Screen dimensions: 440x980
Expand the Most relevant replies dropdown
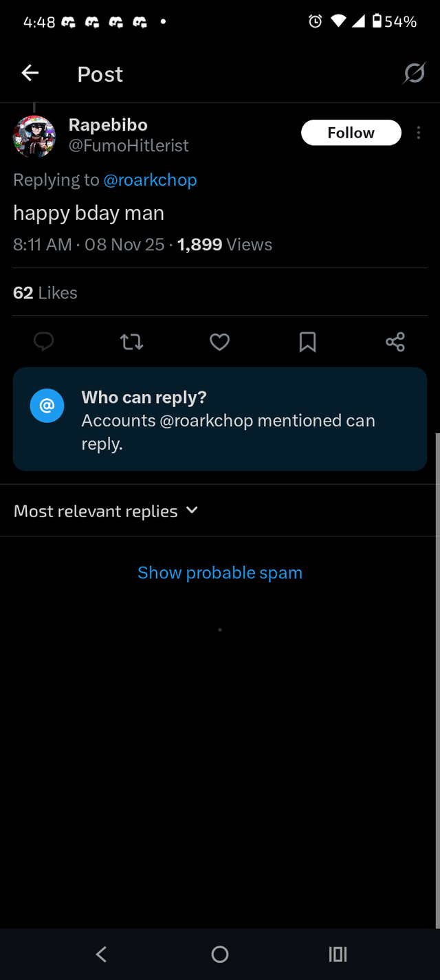pyautogui.click(x=96, y=511)
